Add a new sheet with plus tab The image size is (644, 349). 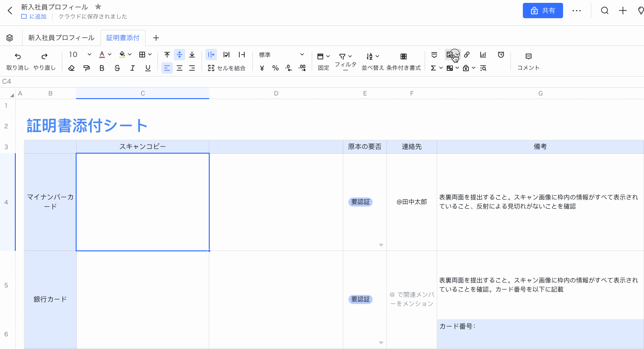pyautogui.click(x=156, y=38)
